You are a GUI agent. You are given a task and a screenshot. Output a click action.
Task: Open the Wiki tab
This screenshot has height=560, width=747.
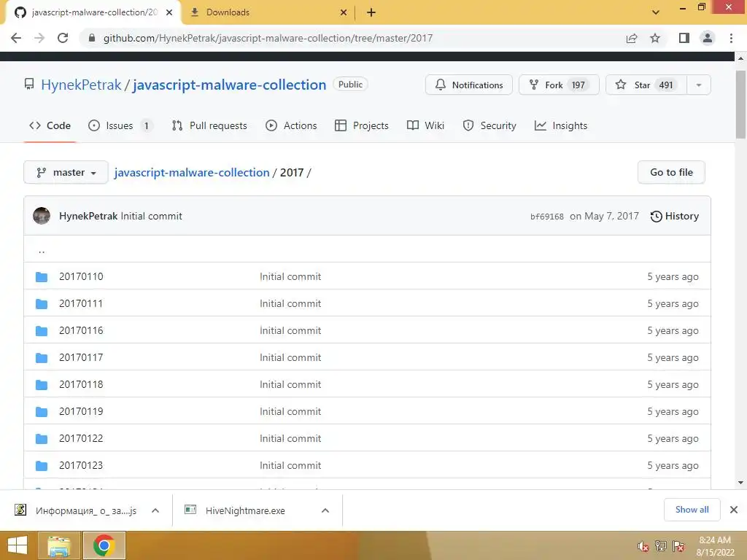(425, 125)
